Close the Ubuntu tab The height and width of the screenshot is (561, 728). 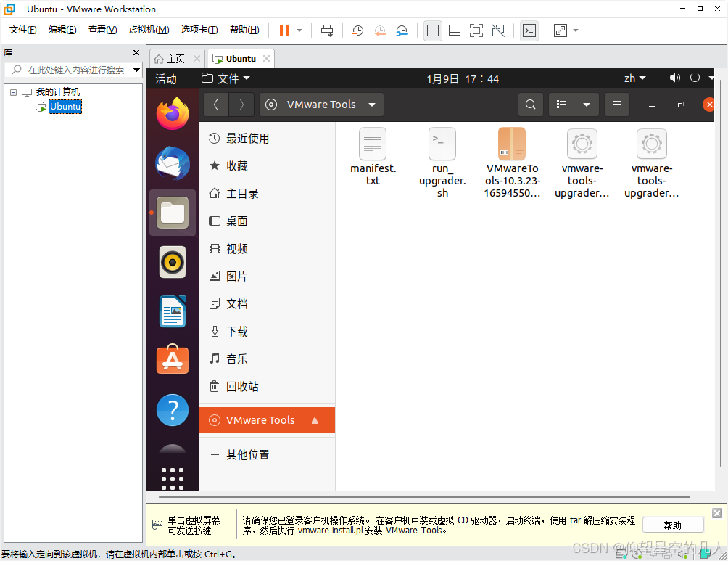267,59
